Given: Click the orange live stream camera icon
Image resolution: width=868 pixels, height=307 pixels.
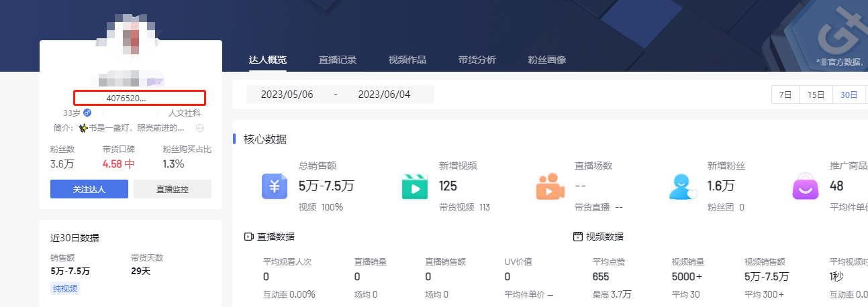Looking at the screenshot, I should click(x=550, y=186).
